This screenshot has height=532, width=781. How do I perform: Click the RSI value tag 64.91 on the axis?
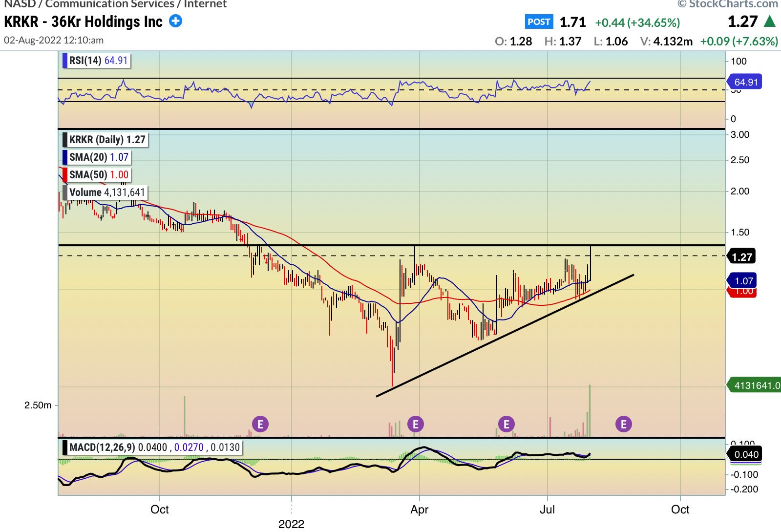(745, 82)
